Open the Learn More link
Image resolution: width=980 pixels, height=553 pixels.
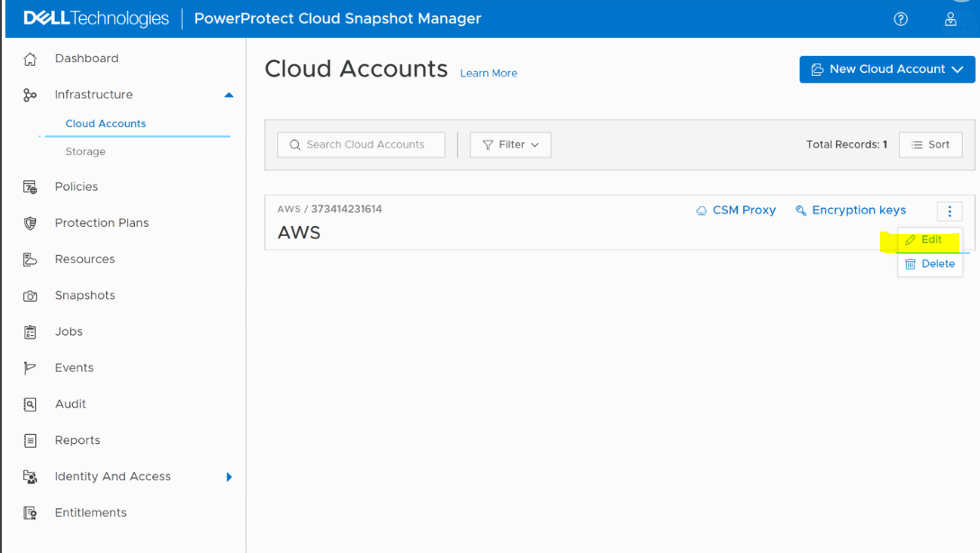[x=489, y=73]
